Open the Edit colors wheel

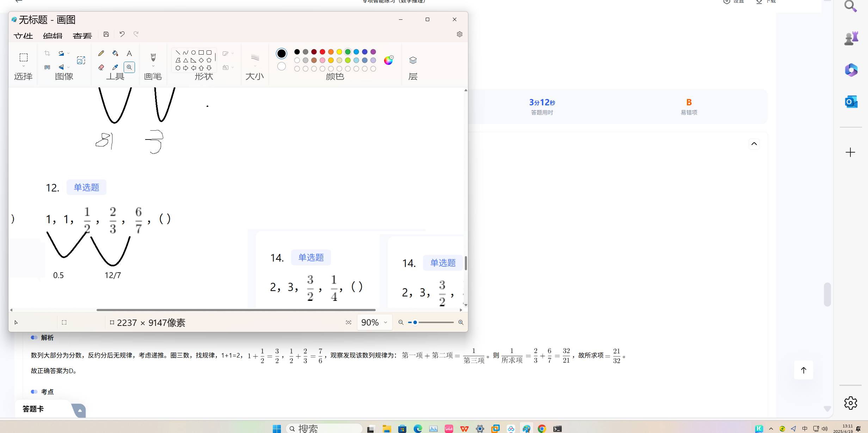(x=388, y=60)
